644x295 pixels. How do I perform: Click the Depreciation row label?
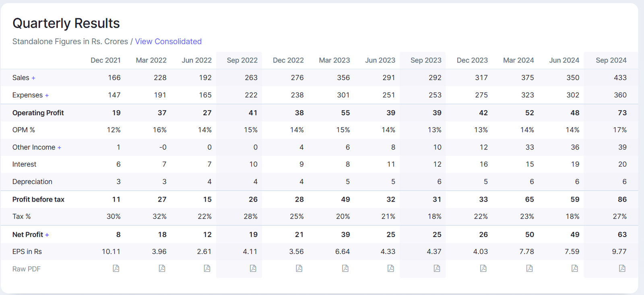pos(32,182)
